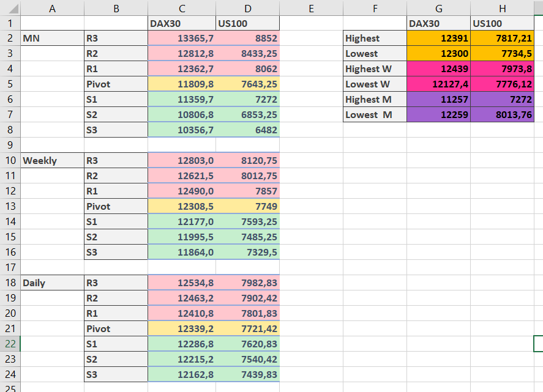The image size is (543, 392).
Task: Select row 17 header
Action: (10, 267)
